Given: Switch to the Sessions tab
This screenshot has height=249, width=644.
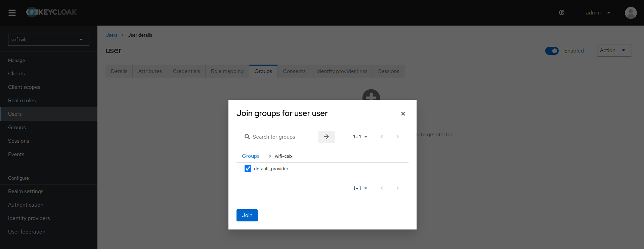Looking at the screenshot, I should (x=389, y=71).
